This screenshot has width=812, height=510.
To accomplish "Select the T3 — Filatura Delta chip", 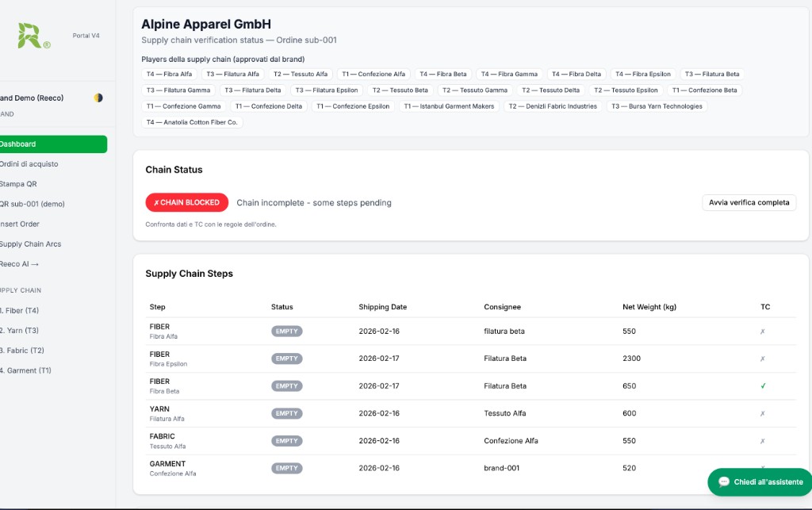I will click(253, 90).
